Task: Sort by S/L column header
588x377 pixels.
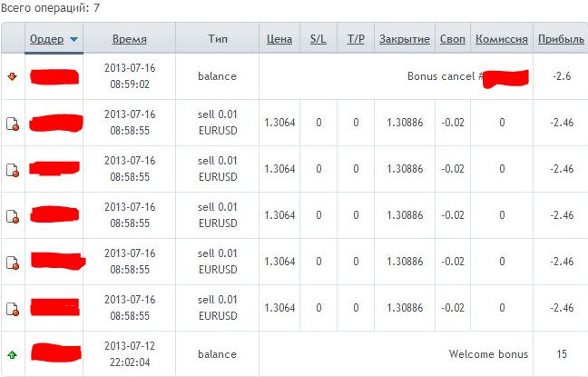Action: tap(318, 39)
